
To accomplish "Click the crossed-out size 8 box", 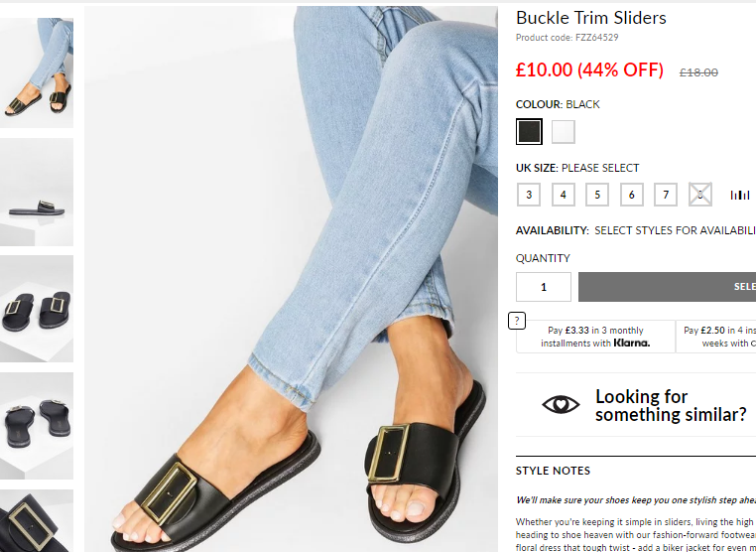I will (x=700, y=195).
